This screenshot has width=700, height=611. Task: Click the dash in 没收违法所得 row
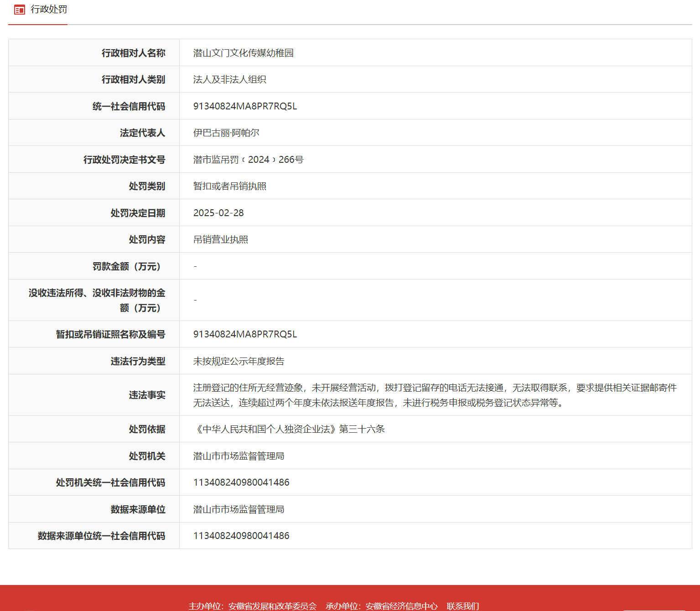tap(195, 300)
